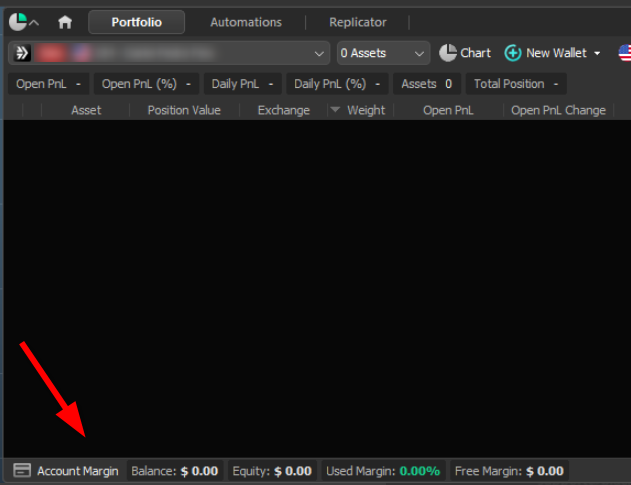This screenshot has height=485, width=631.
Task: Go to the Home icon
Action: (x=65, y=22)
